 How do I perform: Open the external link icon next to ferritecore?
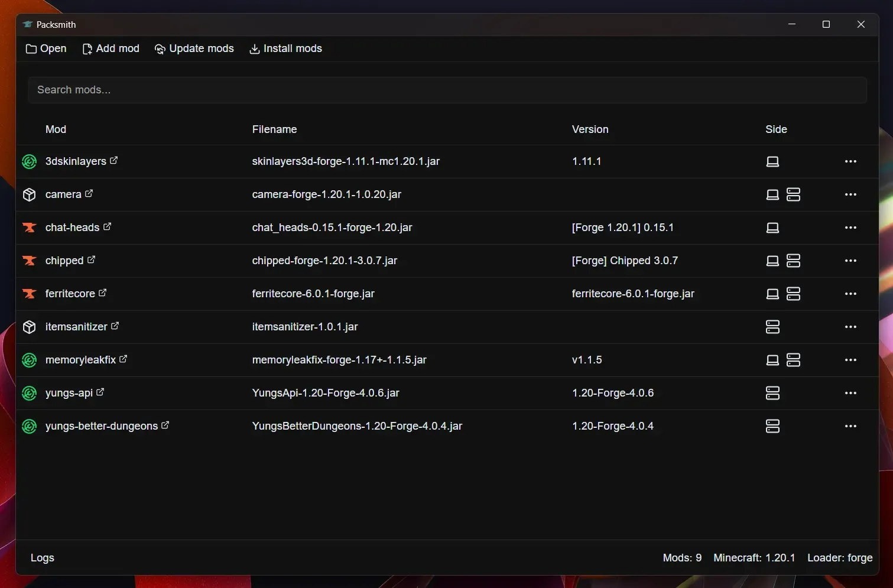click(x=103, y=293)
